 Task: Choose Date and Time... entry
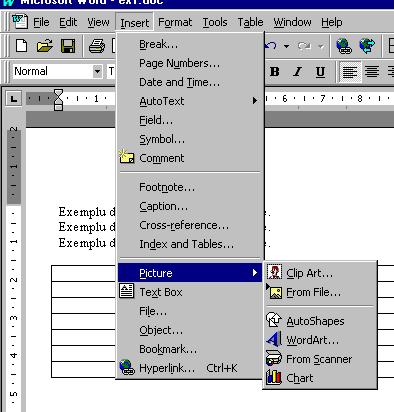coord(190,82)
